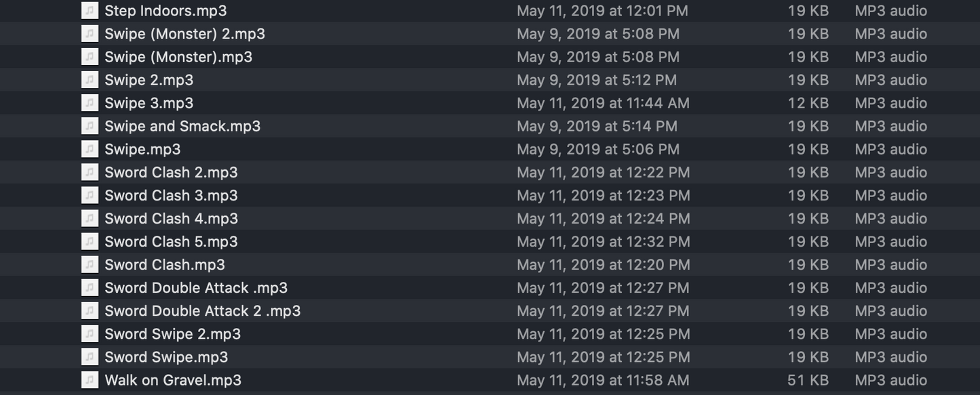Click the Sword Clash 4.mp3 audio icon
Screen dimensions: 980x395
[x=90, y=218]
